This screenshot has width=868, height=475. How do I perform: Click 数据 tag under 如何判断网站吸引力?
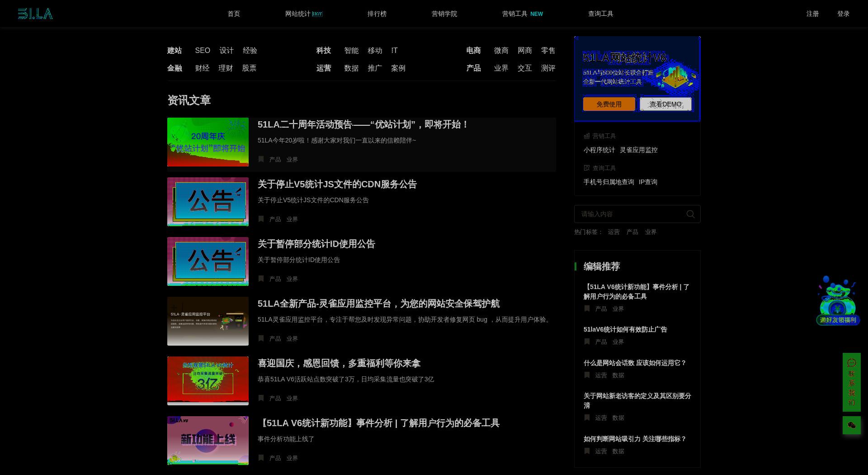click(618, 451)
